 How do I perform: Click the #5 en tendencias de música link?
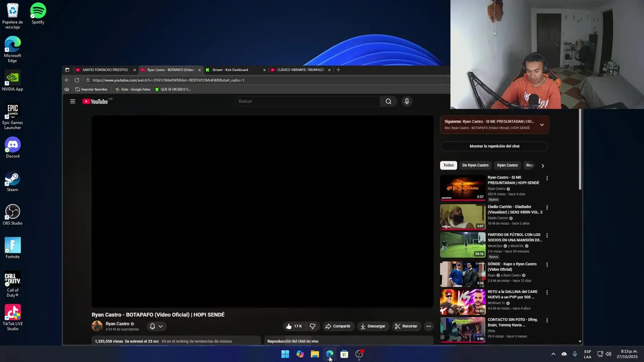pyautogui.click(x=197, y=341)
